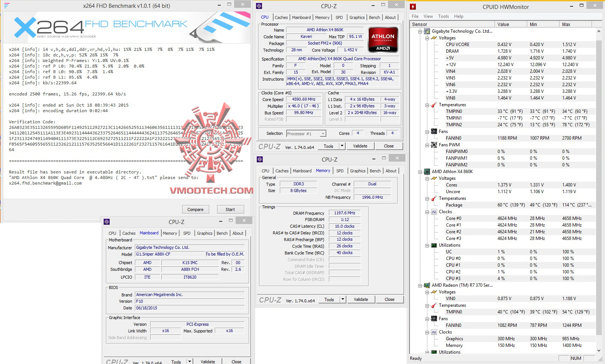Collapse the AMD Athlon X4 860K tree node
The width and height of the screenshot is (605, 364).
click(420, 172)
